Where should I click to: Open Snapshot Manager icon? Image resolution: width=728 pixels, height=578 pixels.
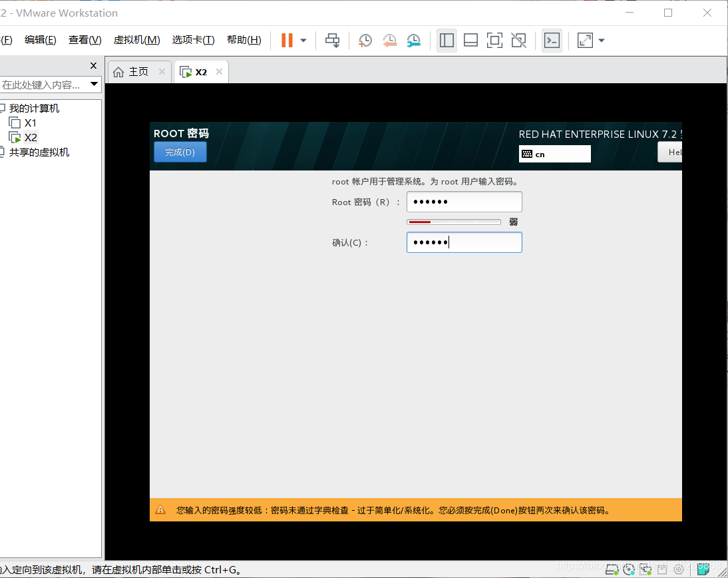tap(413, 41)
